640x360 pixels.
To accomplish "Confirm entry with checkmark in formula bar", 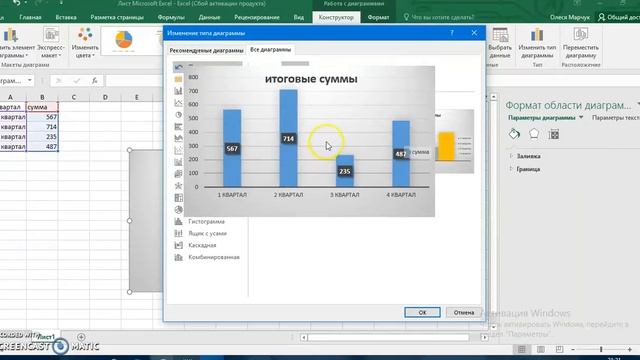I will tap(76, 81).
